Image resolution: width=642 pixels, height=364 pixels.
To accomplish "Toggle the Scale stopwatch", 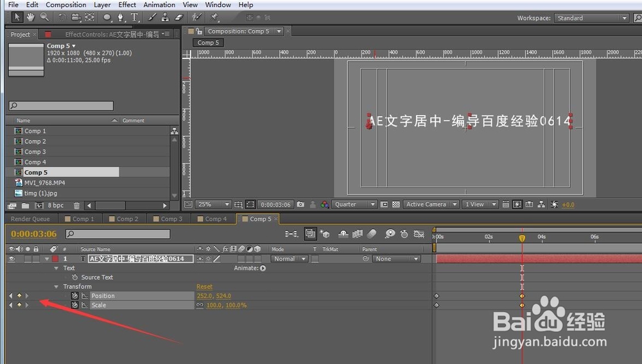I will [74, 305].
